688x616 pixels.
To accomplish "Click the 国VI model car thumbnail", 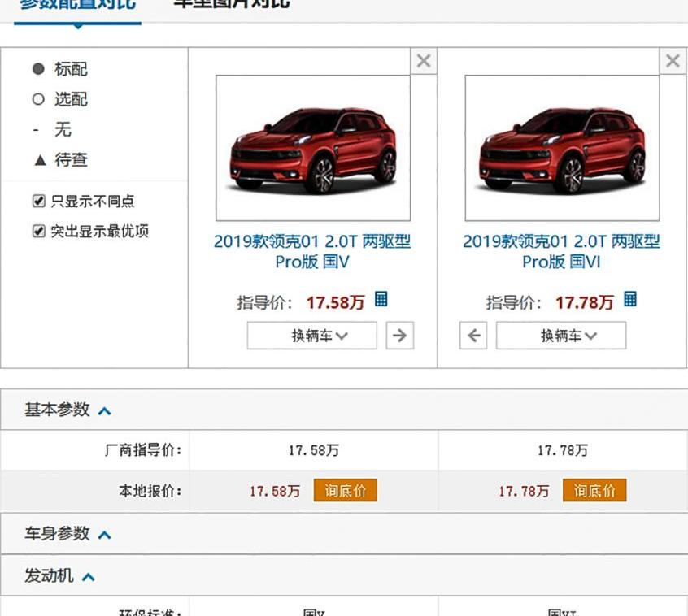I will point(562,148).
